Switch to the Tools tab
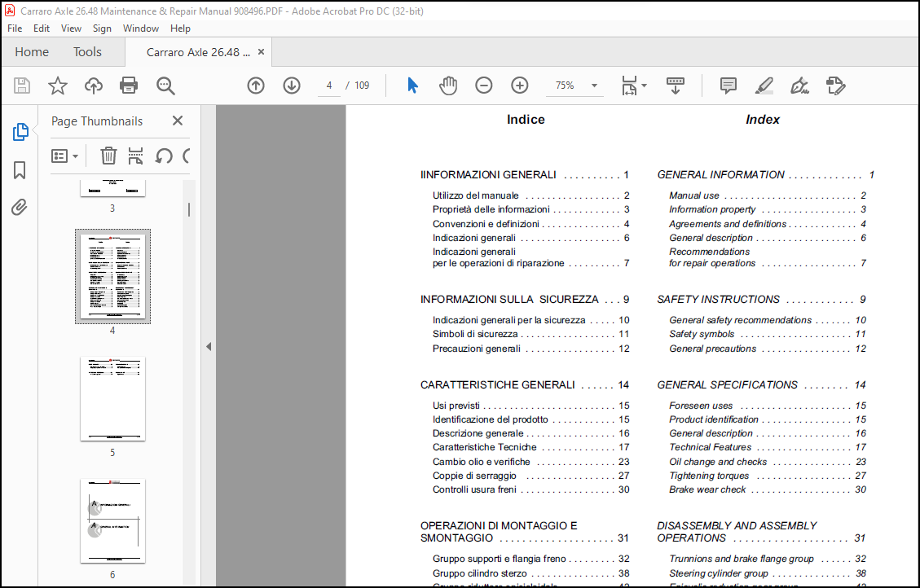Image resolution: width=920 pixels, height=588 pixels. tap(87, 51)
